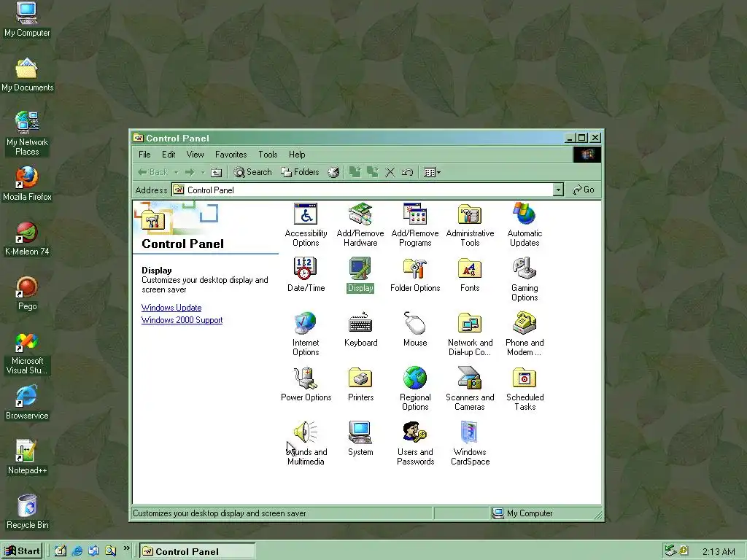Viewport: 747px width, 560px height.
Task: Select Pego desktop shortcut
Action: [27, 293]
